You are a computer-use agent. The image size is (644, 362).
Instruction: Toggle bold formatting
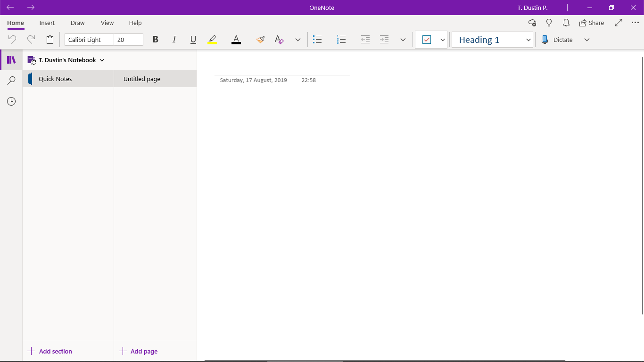[x=156, y=40]
